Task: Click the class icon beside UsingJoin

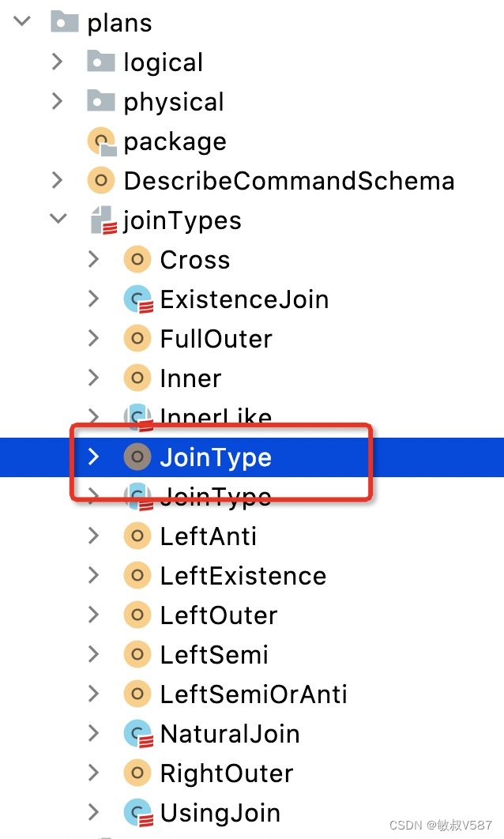Action: tap(137, 812)
